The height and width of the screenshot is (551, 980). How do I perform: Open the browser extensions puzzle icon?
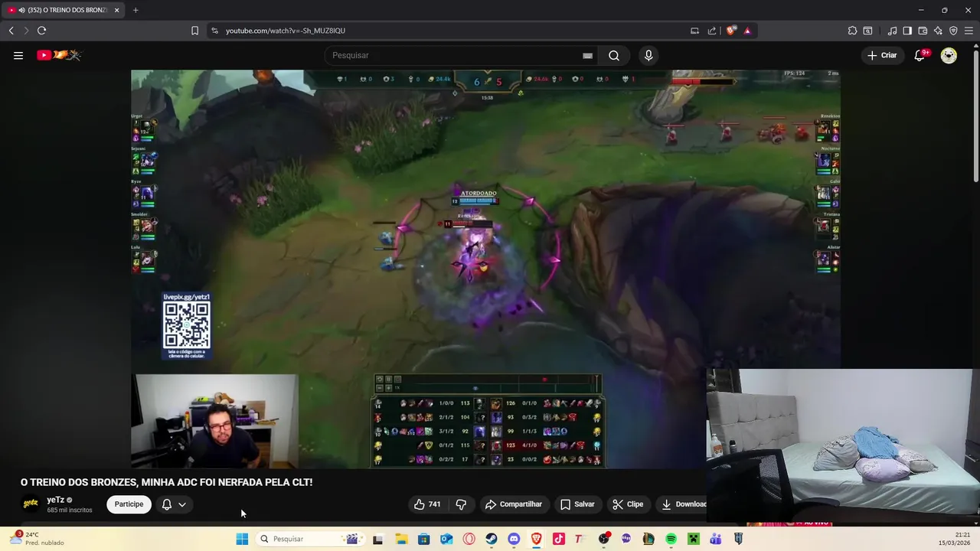point(852,31)
